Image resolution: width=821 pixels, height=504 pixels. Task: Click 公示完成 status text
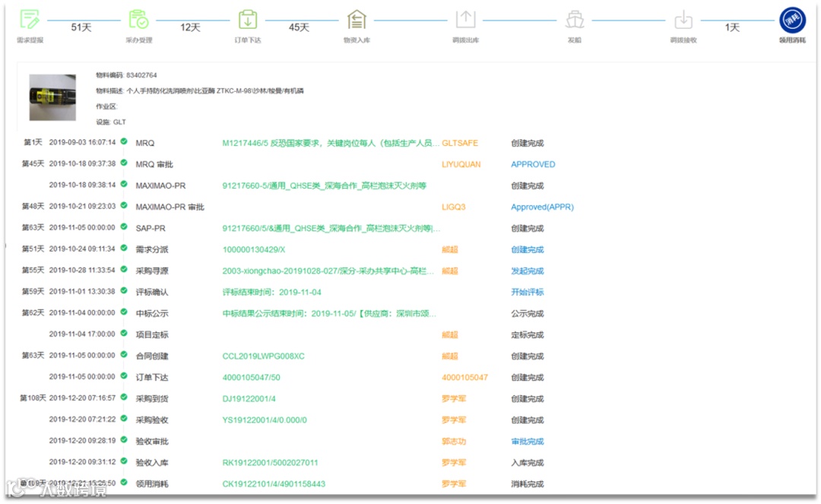click(528, 313)
